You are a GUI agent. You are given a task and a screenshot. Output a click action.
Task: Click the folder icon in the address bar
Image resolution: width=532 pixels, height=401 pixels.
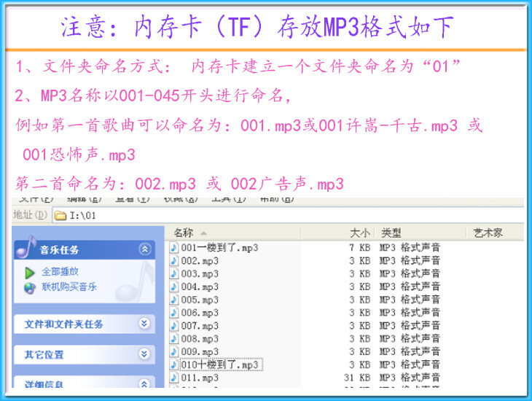[60, 216]
